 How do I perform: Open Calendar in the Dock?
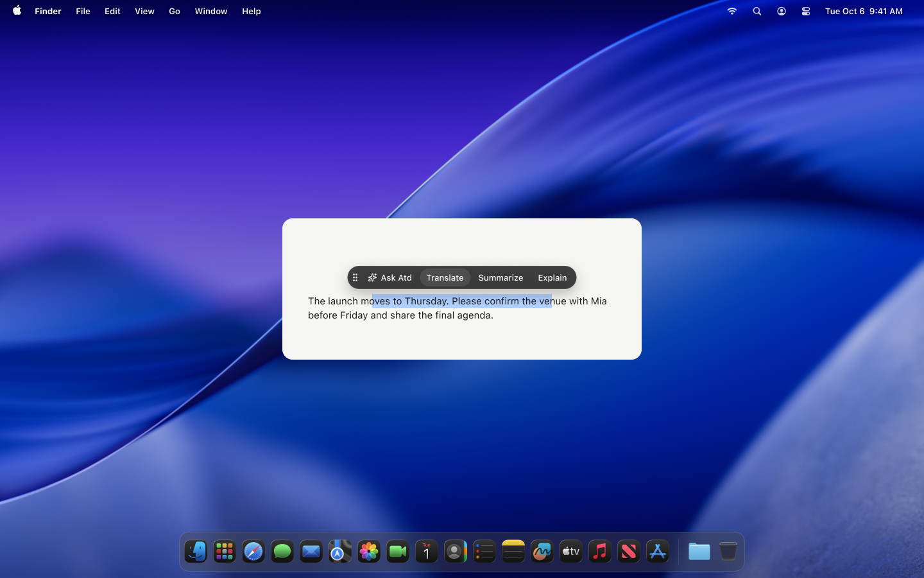(x=427, y=552)
